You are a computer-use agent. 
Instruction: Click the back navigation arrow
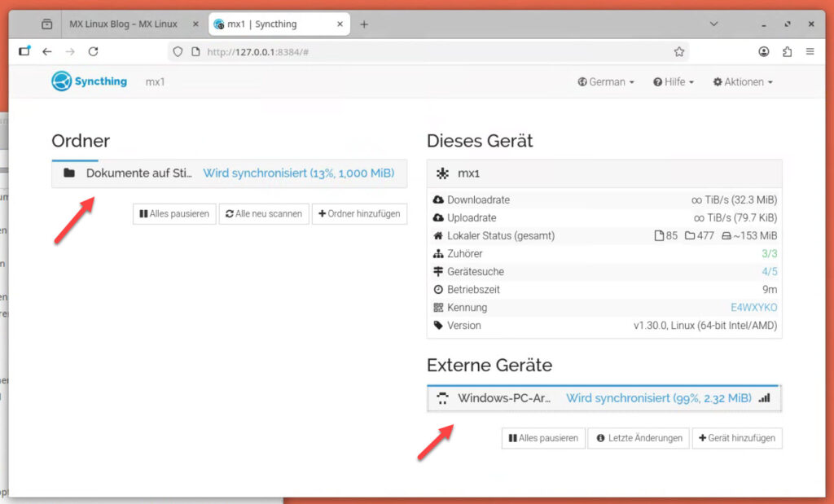coord(47,51)
